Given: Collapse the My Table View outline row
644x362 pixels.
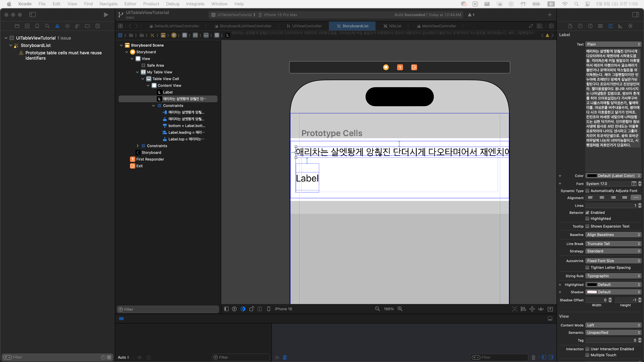Looking at the screenshot, I should point(137,72).
